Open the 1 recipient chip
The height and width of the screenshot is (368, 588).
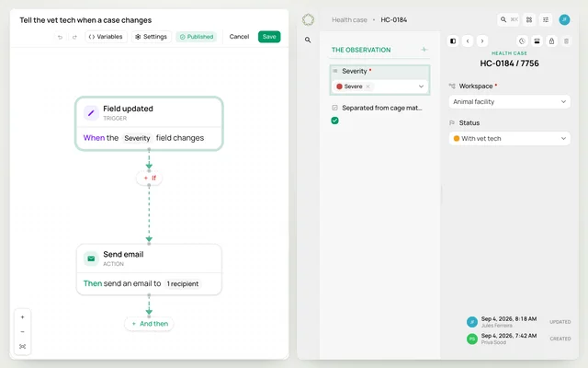tap(183, 284)
